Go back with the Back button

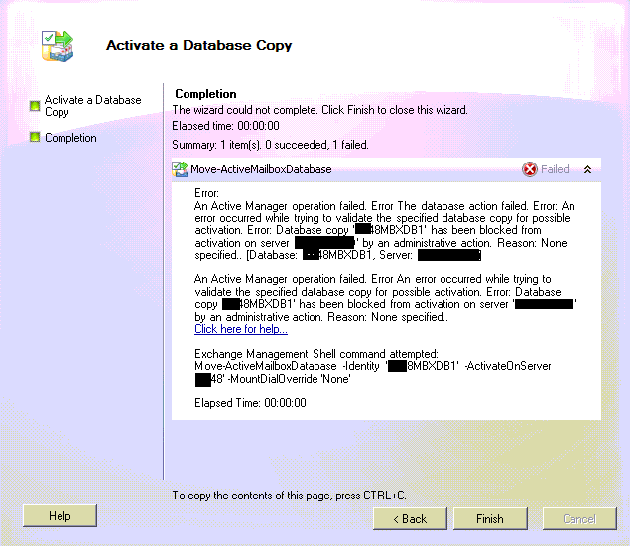tap(410, 519)
